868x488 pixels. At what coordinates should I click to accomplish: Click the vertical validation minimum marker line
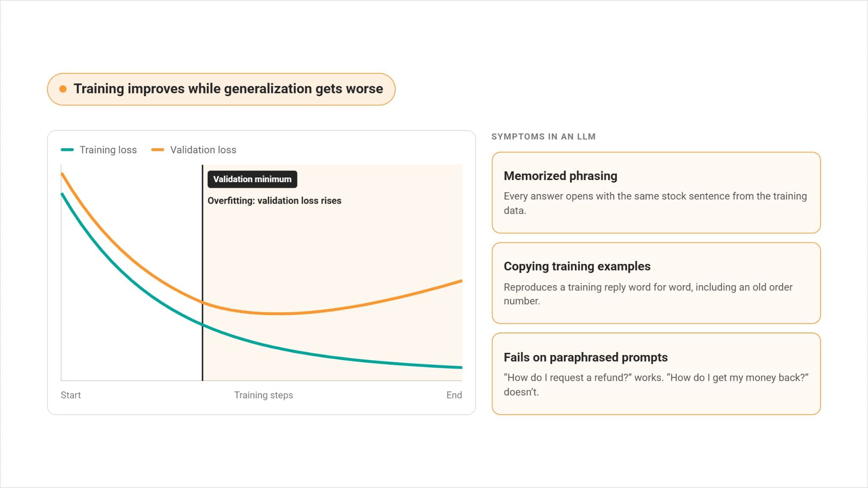pos(203,273)
